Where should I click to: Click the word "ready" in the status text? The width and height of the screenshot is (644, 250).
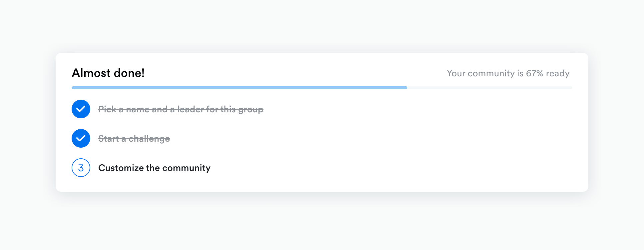coord(558,74)
